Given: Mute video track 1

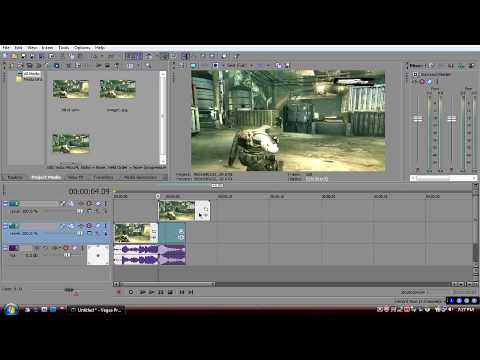Looking at the screenshot, I should click(98, 203).
